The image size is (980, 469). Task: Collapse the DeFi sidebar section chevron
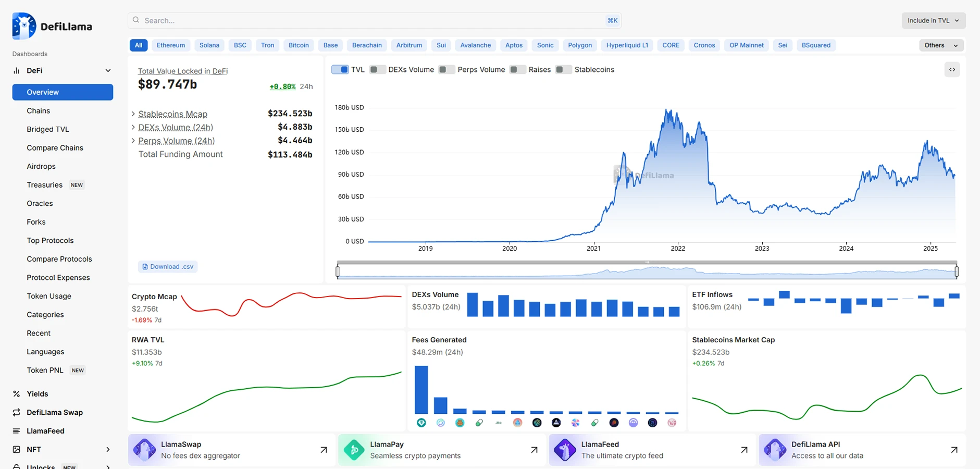coord(108,70)
